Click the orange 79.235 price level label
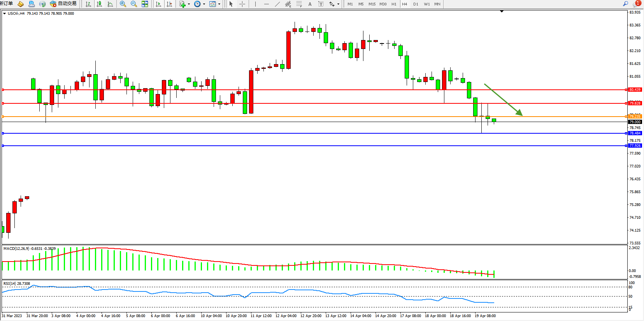Viewport: 644px width, 321px height. (635, 116)
